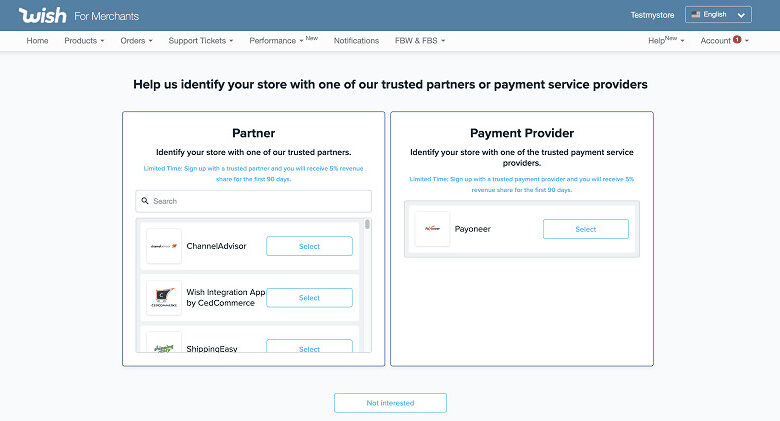780x421 pixels.
Task: Click the Partner panel heading
Action: 253,133
